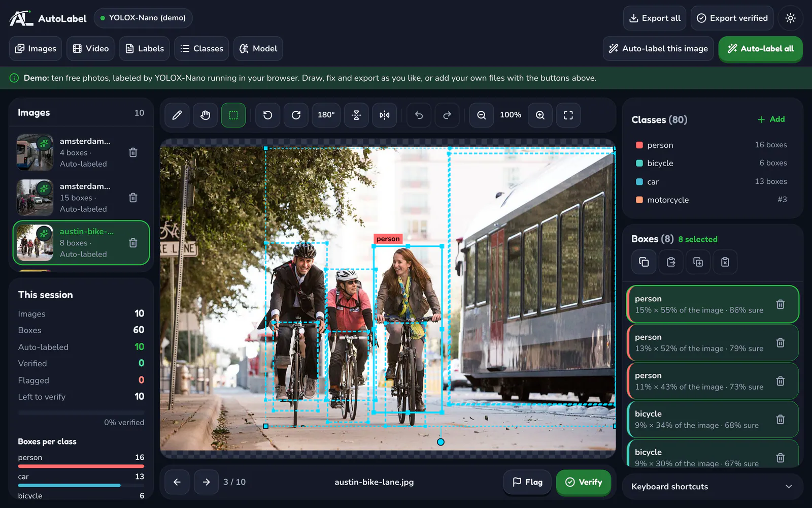This screenshot has height=508, width=812.
Task: Switch to the Classes tab
Action: (x=201, y=49)
